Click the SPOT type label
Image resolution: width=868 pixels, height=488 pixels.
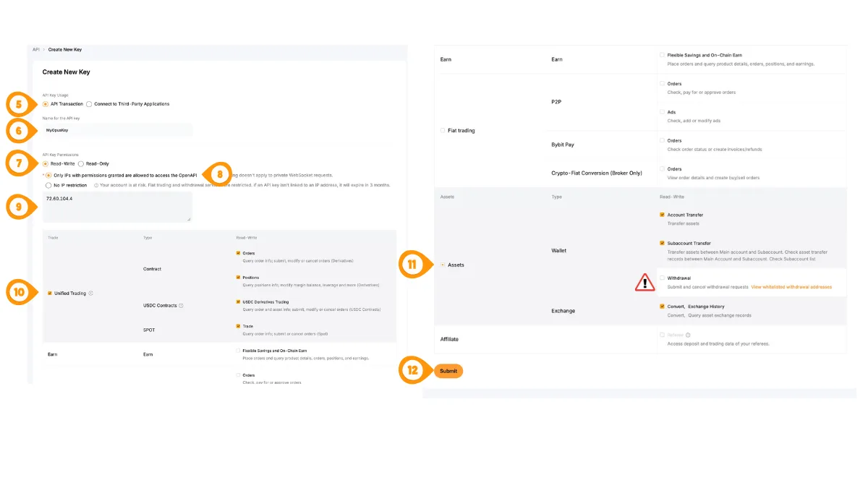[149, 330]
